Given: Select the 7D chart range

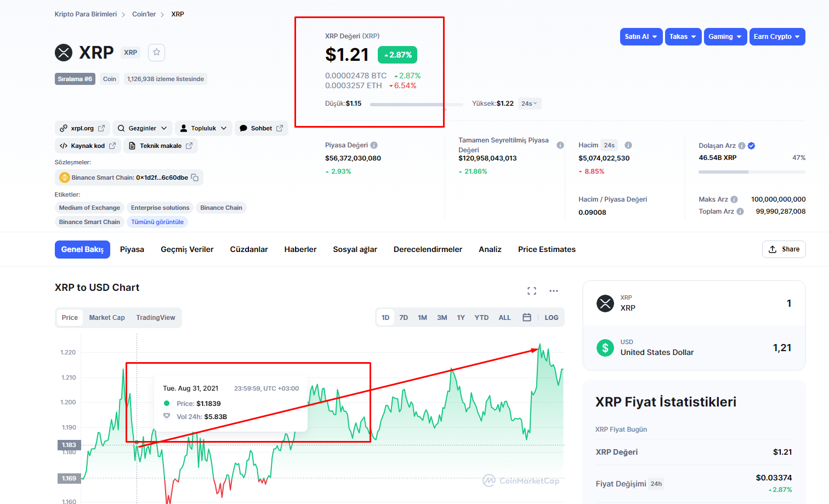Looking at the screenshot, I should 404,318.
